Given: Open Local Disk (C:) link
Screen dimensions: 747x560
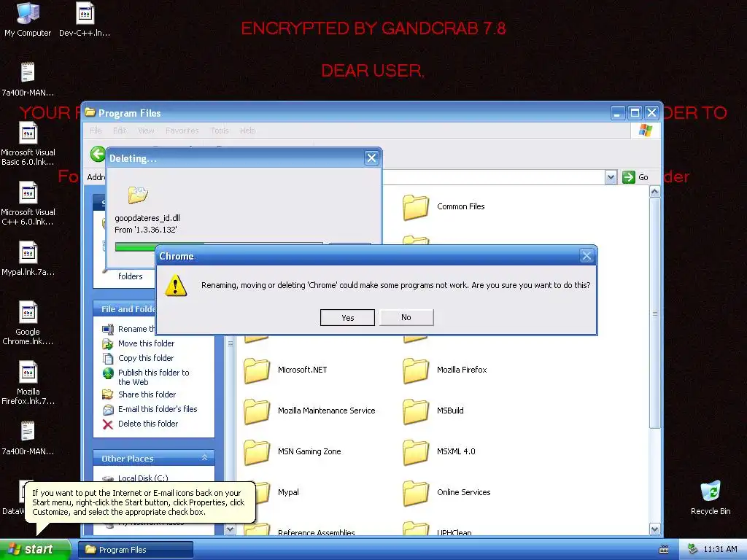Looking at the screenshot, I should (x=143, y=478).
